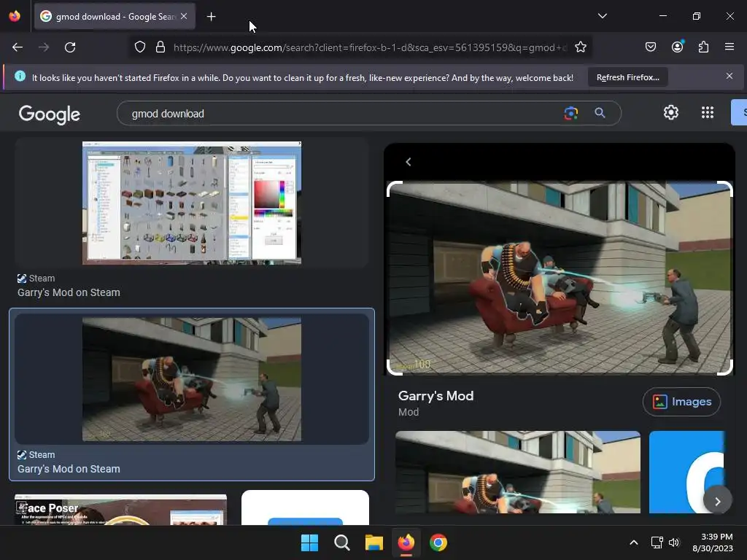Click the address bar URL
This screenshot has width=747, height=560.
(370, 47)
